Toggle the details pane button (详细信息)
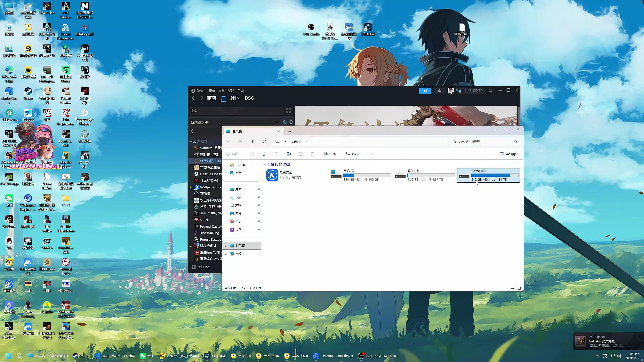The width and height of the screenshot is (644, 362). [509, 154]
